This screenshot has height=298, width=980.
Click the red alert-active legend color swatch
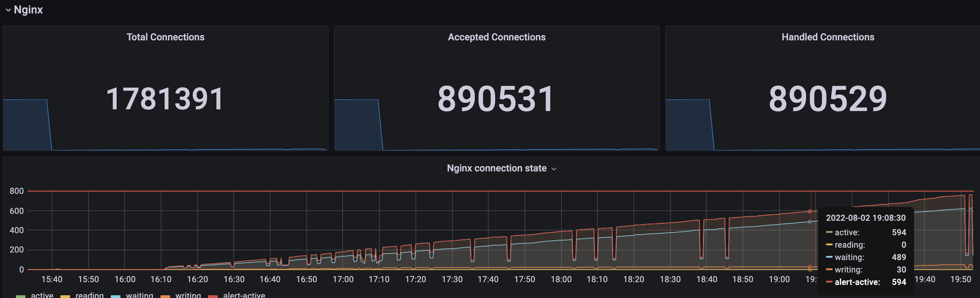(213, 296)
